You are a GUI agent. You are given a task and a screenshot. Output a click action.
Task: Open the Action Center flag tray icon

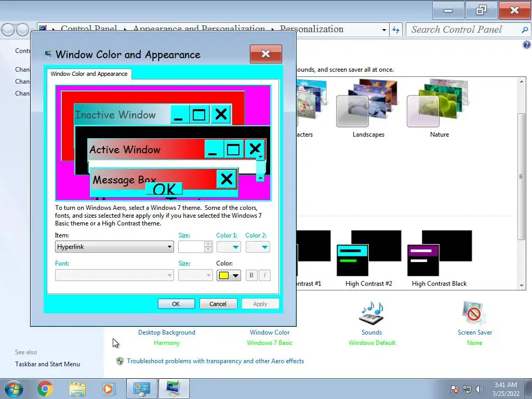[455, 389]
